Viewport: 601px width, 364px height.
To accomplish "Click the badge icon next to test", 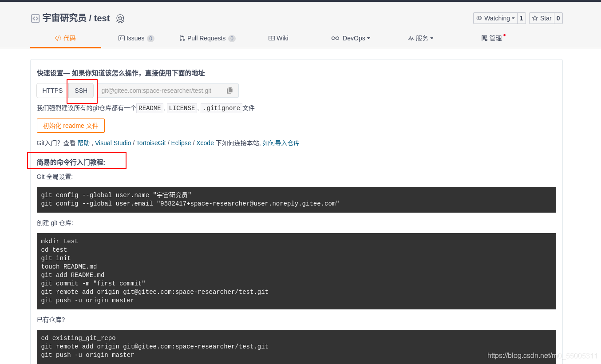I will click(x=120, y=19).
